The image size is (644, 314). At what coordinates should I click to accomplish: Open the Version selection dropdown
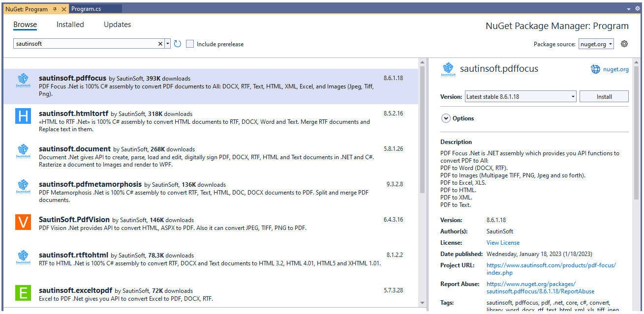point(521,97)
